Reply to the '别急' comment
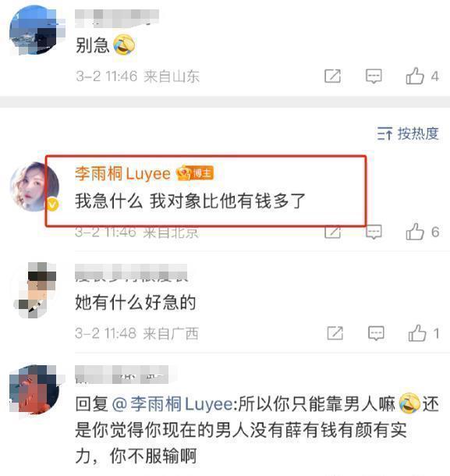 point(374,76)
